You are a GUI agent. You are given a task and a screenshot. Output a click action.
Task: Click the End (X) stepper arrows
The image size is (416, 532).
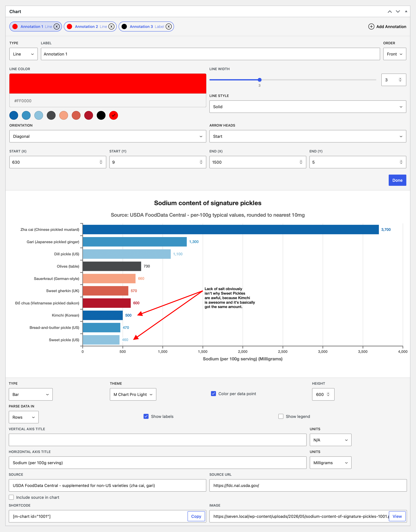pos(301,162)
